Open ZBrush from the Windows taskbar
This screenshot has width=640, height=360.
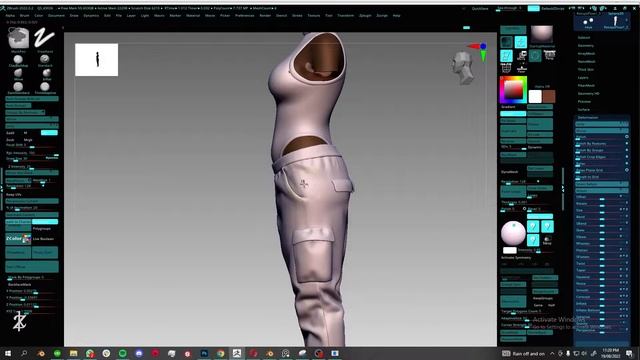(237, 353)
